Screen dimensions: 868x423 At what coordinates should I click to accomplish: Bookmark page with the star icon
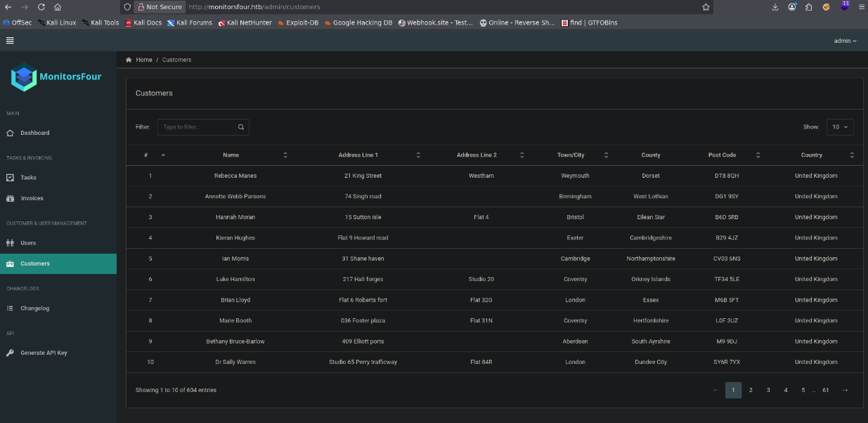point(706,7)
